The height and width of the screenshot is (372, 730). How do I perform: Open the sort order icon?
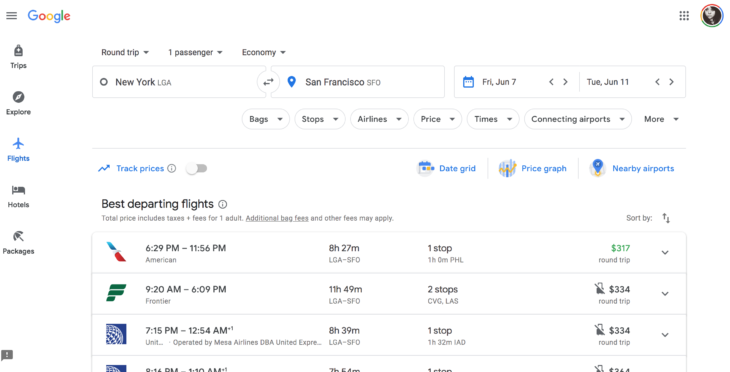(666, 218)
